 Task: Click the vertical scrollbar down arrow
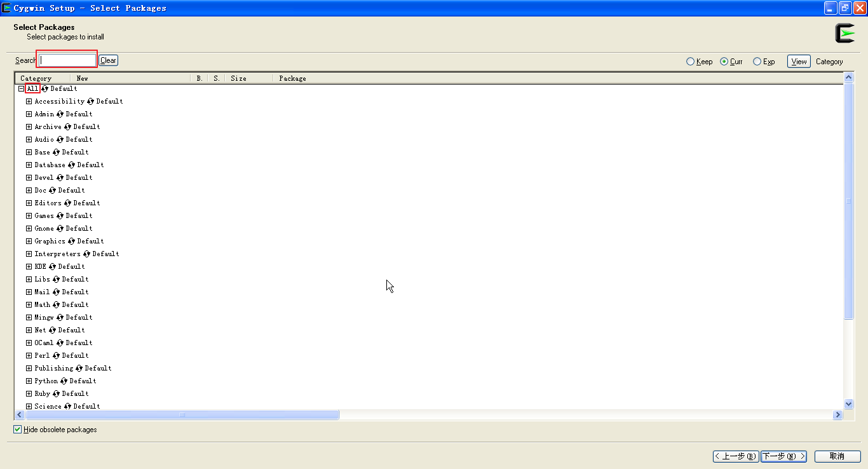pos(848,404)
